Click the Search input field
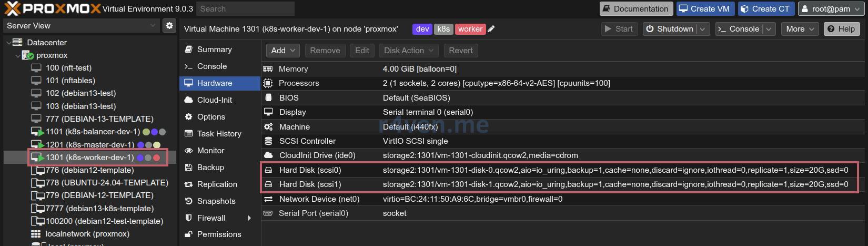The height and width of the screenshot is (246, 868). point(245,9)
